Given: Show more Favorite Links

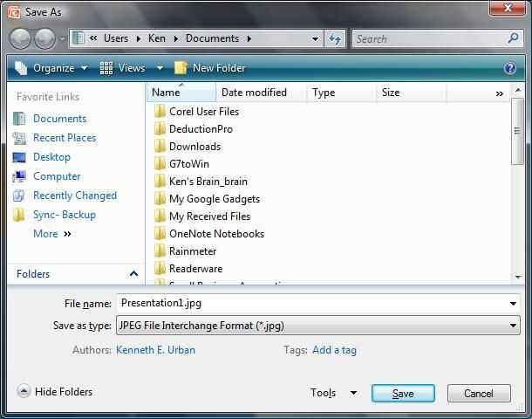Looking at the screenshot, I should (52, 234).
